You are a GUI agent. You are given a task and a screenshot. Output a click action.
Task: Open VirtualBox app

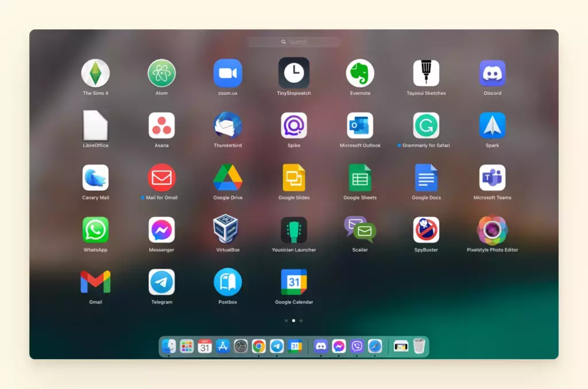(226, 229)
